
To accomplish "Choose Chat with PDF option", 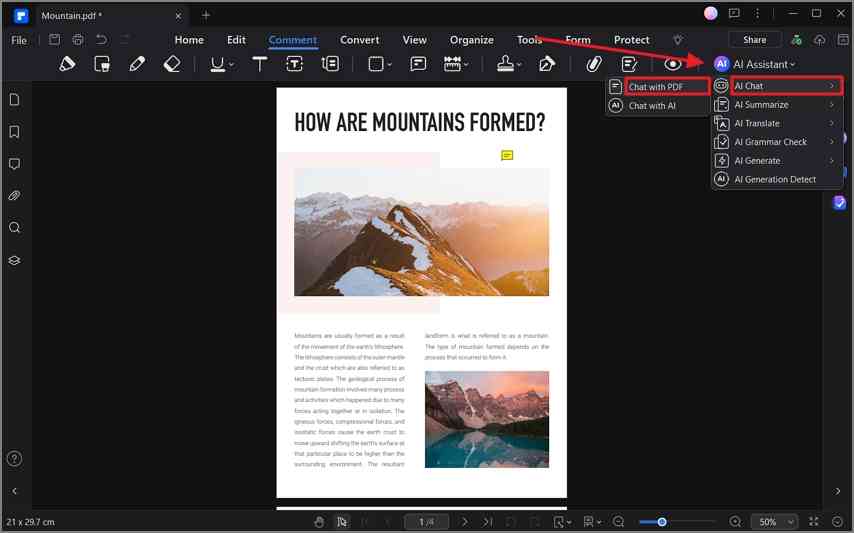I will 658,87.
